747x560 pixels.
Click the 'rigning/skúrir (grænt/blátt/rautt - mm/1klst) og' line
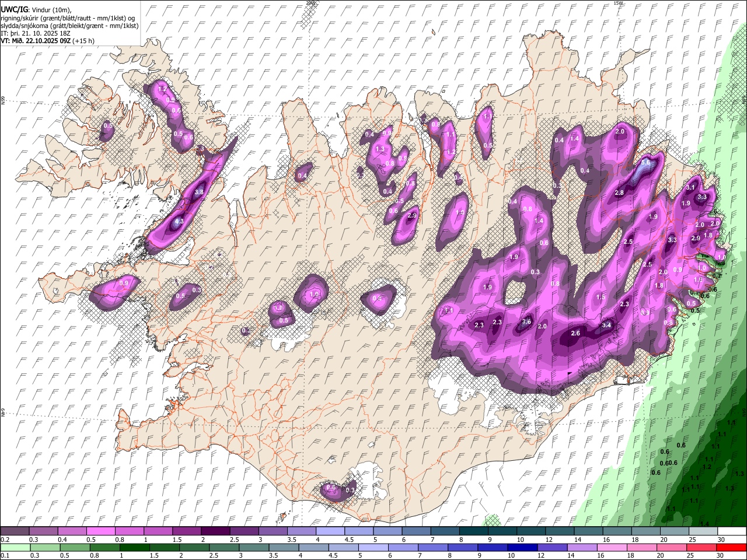68,18
